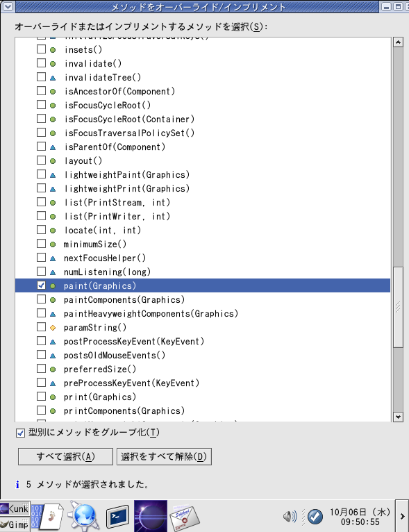The height and width of the screenshot is (532, 409).
Task: Click the すべて選択(A) button
Action: (65, 456)
